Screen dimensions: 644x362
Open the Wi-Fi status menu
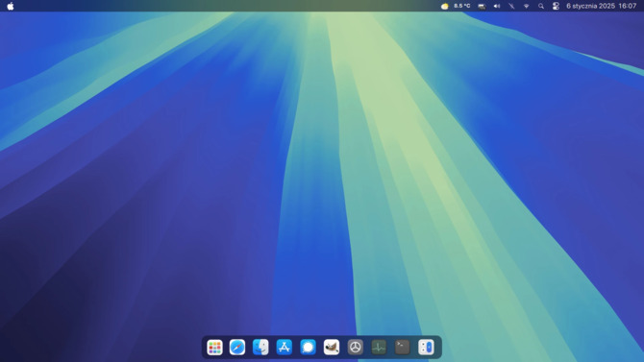(x=526, y=6)
